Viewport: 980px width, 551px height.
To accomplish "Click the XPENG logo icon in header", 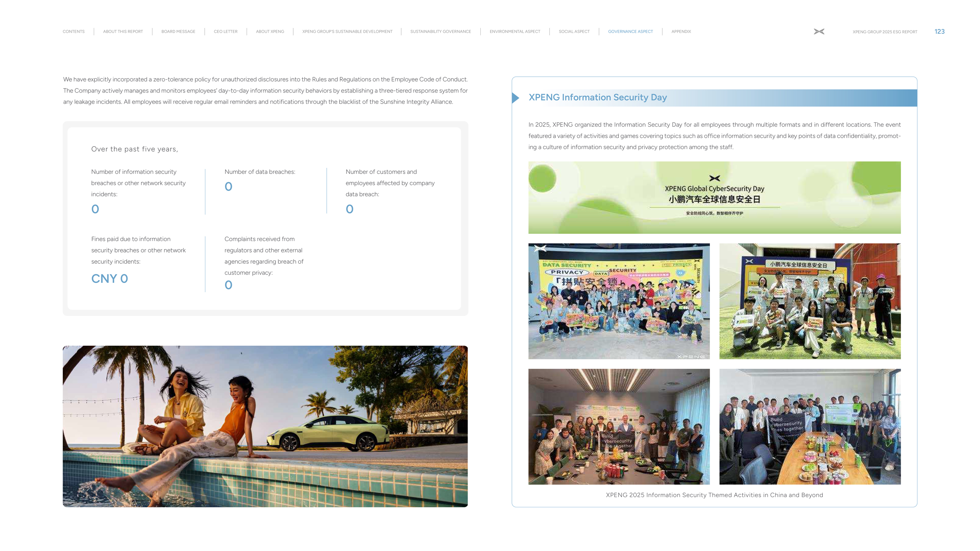I will pyautogui.click(x=819, y=32).
